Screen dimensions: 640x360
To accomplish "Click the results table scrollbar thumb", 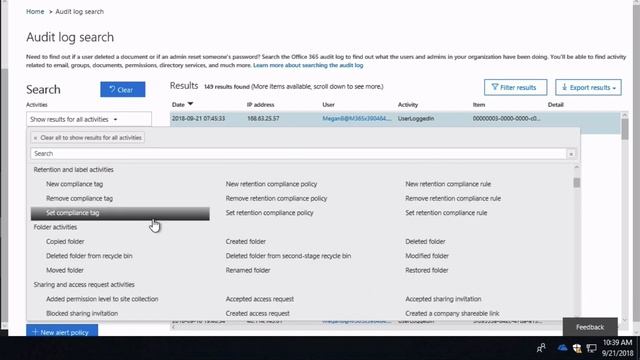I will click(625, 129).
